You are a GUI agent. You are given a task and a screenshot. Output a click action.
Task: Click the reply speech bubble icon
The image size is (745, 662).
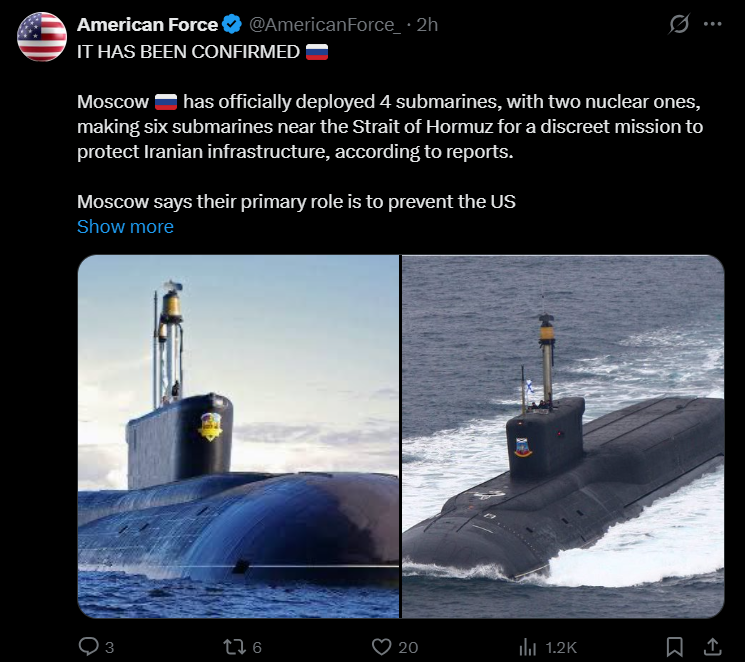[x=88, y=647]
